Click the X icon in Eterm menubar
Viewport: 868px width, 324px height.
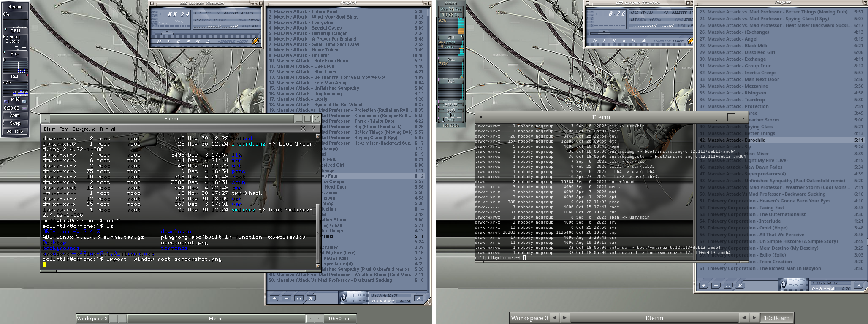point(303,129)
